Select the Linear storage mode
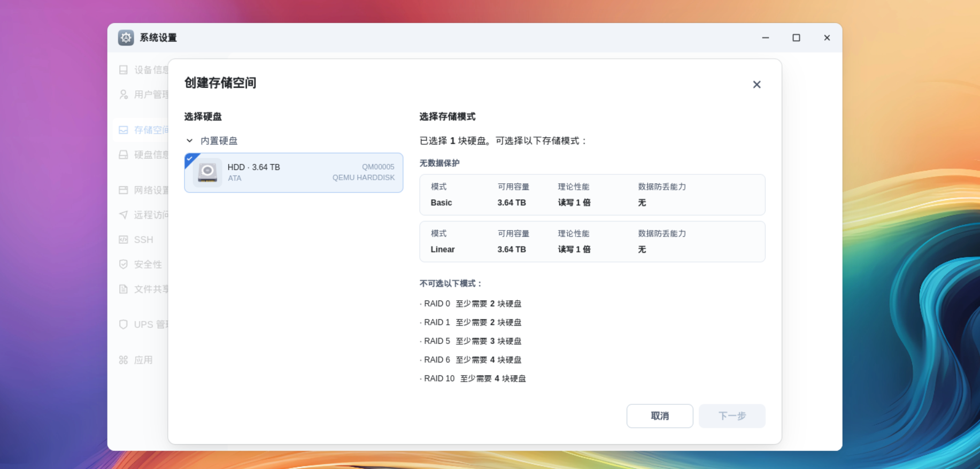 (592, 242)
